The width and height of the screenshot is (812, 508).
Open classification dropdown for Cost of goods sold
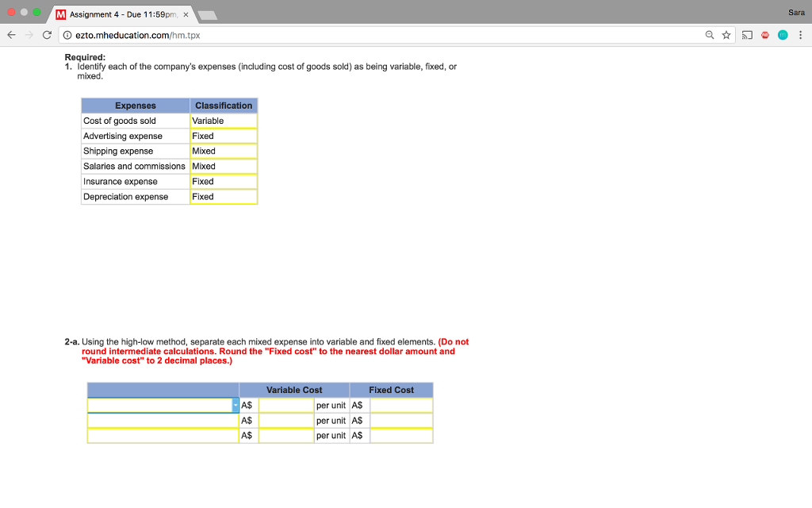223,121
